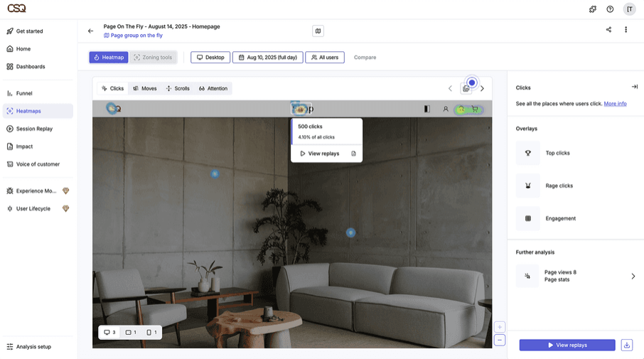Open the Aug 10, 2025 date picker
This screenshot has height=359, width=644.
click(x=267, y=58)
